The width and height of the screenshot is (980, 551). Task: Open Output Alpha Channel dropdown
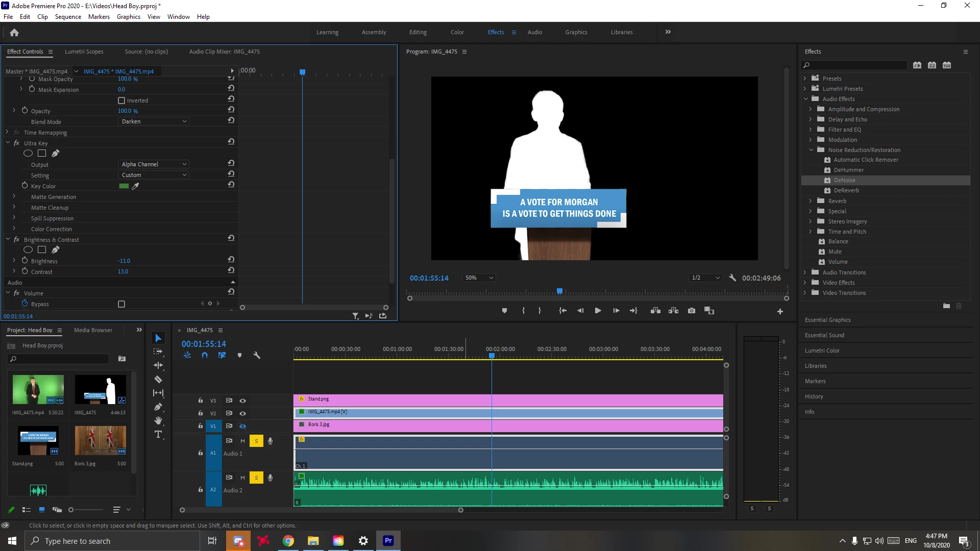pos(154,164)
